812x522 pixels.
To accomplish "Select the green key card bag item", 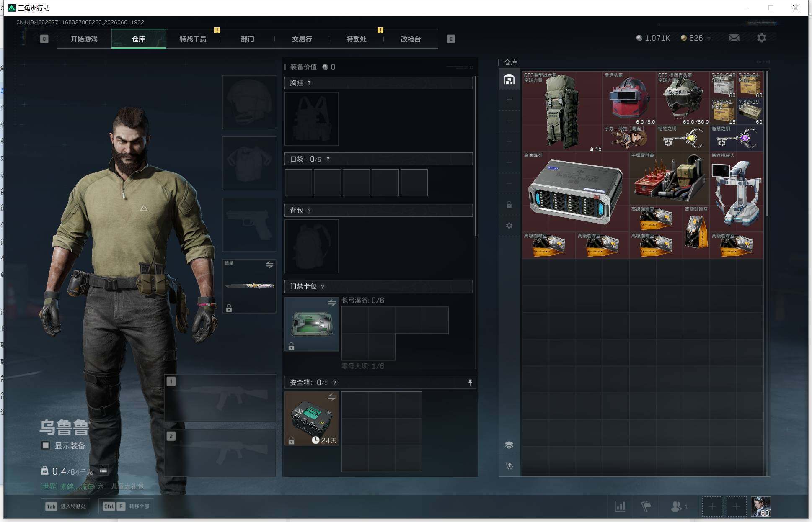I will point(311,324).
